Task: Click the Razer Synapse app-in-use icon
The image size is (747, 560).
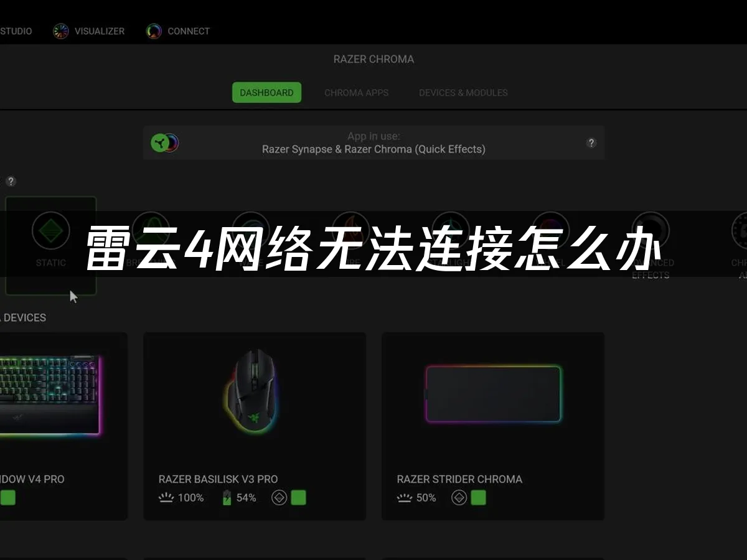Action: 165,143
